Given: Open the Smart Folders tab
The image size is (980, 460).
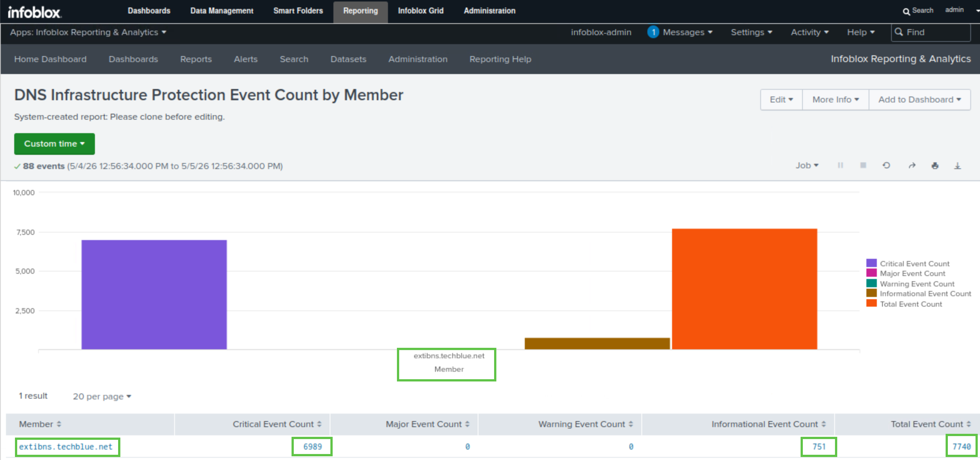Looking at the screenshot, I should click(x=298, y=11).
